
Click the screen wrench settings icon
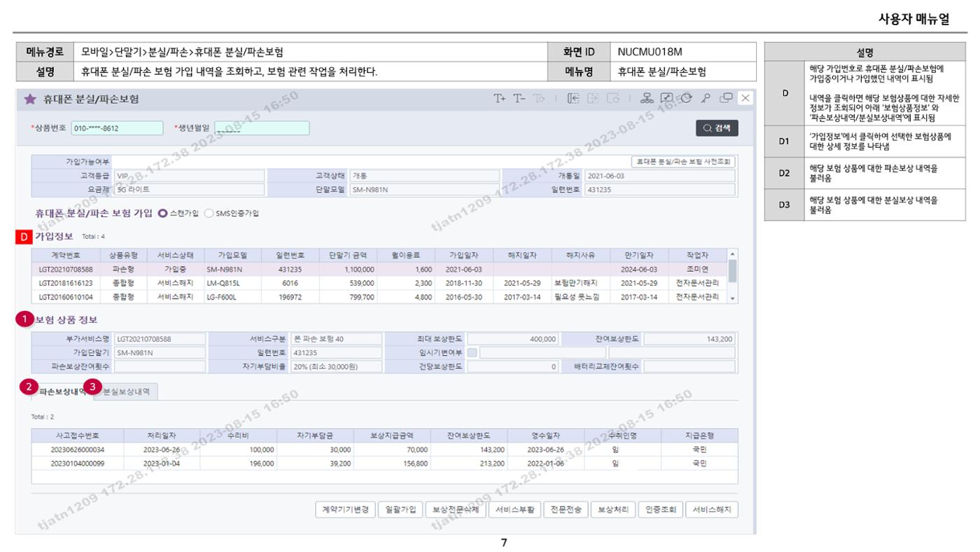[x=667, y=99]
